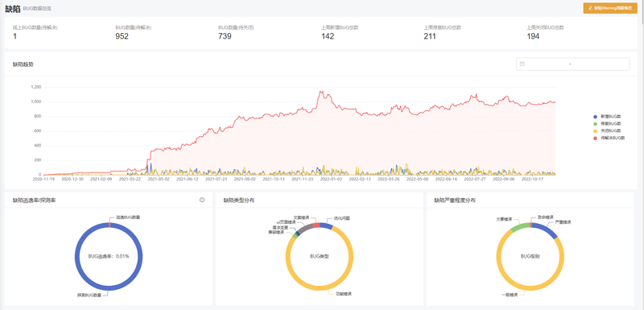Click the 严重错误 label on severity chart
644x310 pixels.
(563, 222)
